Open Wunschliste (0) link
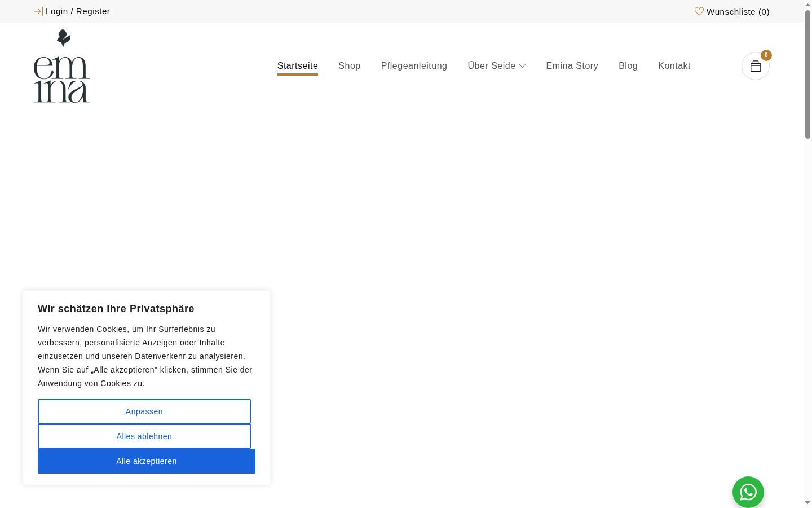Viewport: 812px width, 508px height. [x=738, y=12]
